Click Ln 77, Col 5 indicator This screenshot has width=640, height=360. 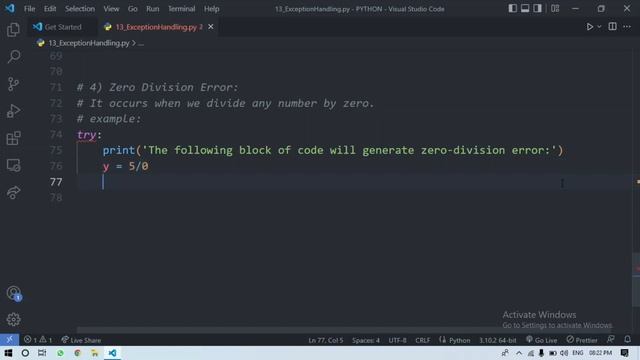[326, 340]
